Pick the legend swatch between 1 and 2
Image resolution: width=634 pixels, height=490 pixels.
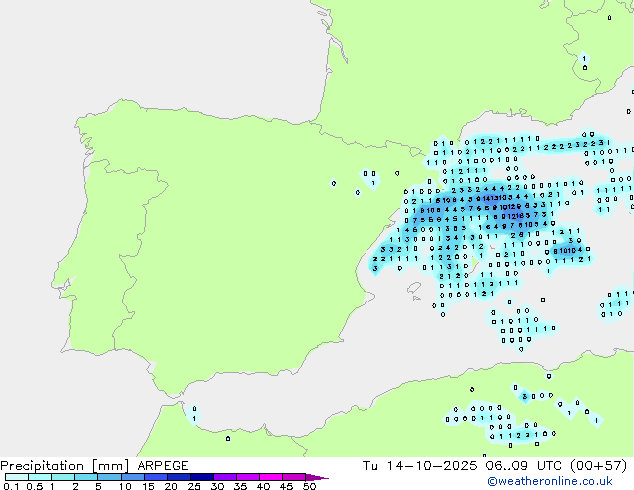click(62, 477)
